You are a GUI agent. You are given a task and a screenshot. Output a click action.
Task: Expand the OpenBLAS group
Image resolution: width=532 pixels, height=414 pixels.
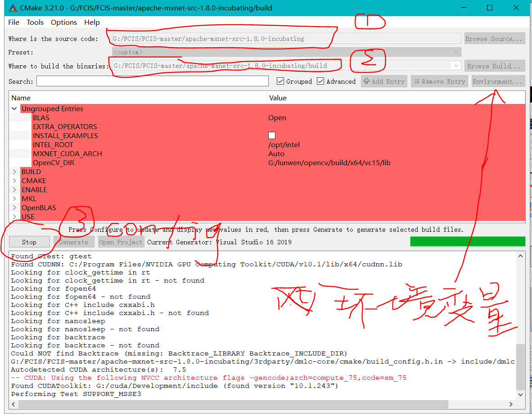pos(14,208)
